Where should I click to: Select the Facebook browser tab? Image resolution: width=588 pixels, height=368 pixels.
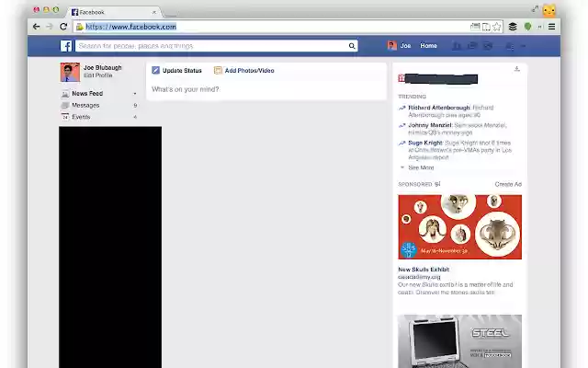pyautogui.click(x=114, y=12)
